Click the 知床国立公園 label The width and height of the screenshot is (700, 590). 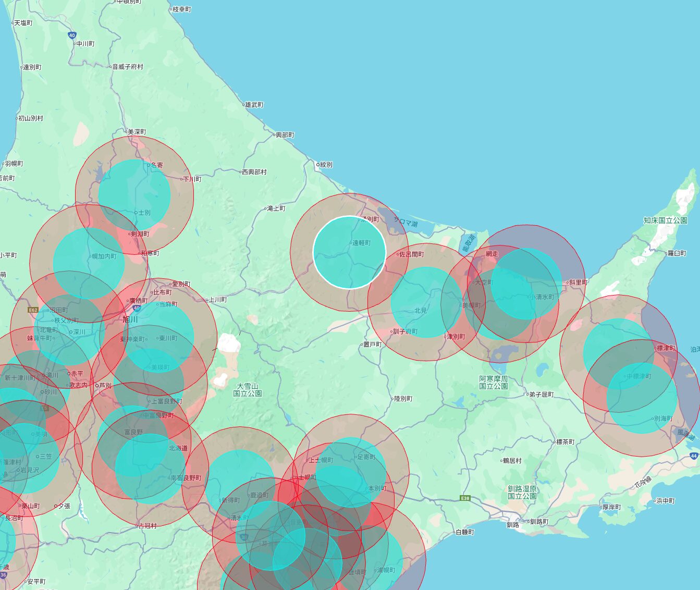665,220
